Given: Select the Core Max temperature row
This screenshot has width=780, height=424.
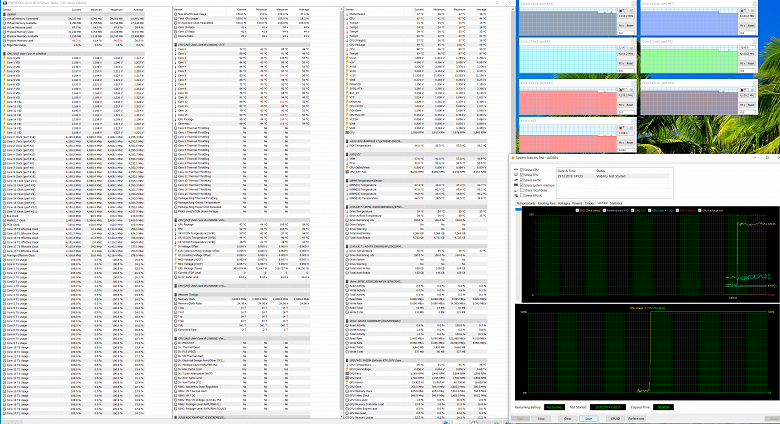Looking at the screenshot, I should pos(242,124).
